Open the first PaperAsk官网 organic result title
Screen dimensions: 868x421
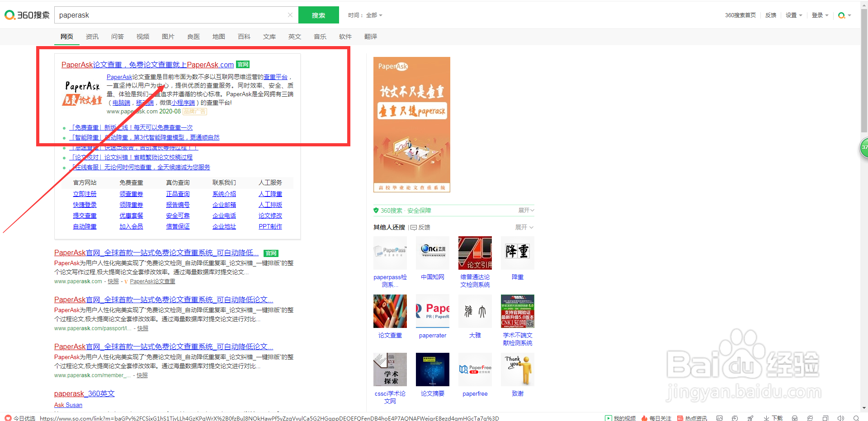pos(156,253)
